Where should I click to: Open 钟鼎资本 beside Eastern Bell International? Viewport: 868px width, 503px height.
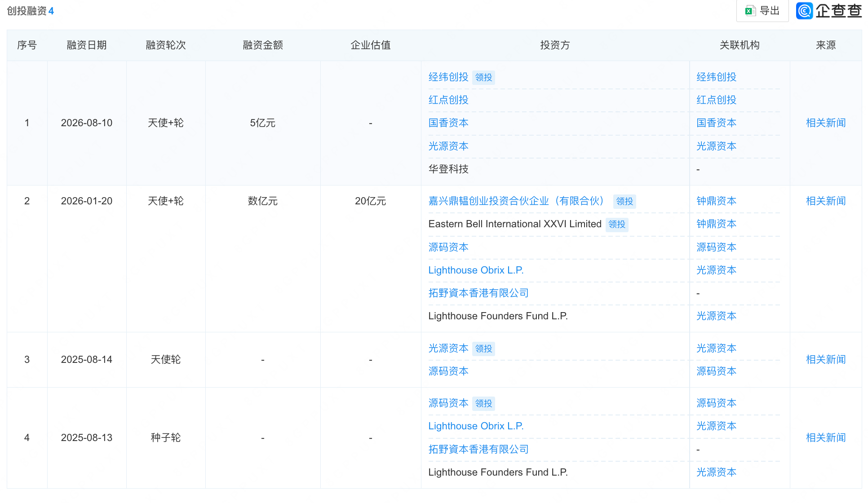coord(717,224)
